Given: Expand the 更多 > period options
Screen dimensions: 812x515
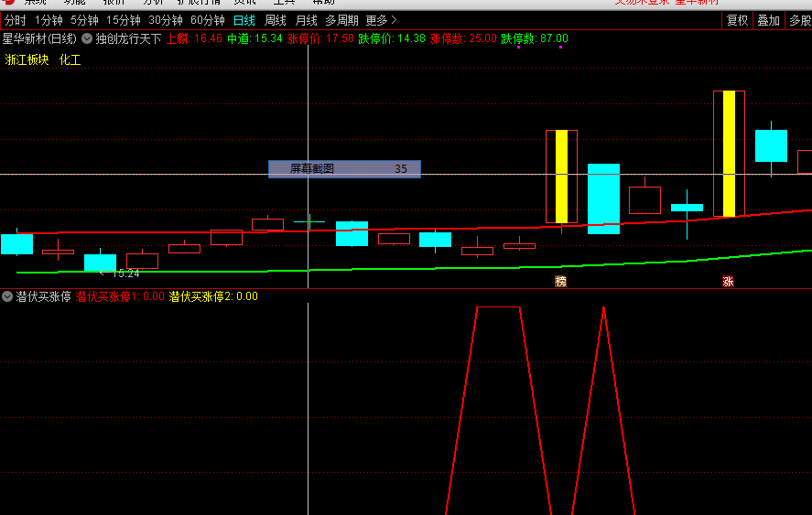Looking at the screenshot, I should [381, 21].
